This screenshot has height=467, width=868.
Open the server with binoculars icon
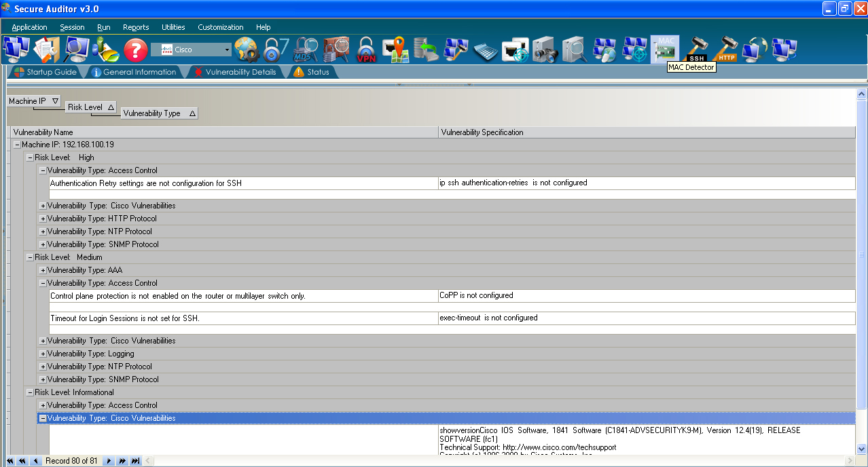pyautogui.click(x=545, y=50)
